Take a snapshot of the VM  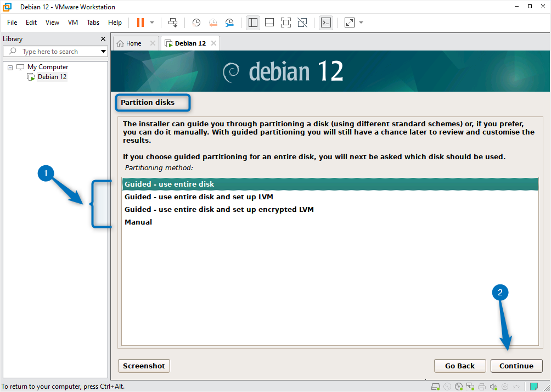pos(196,23)
